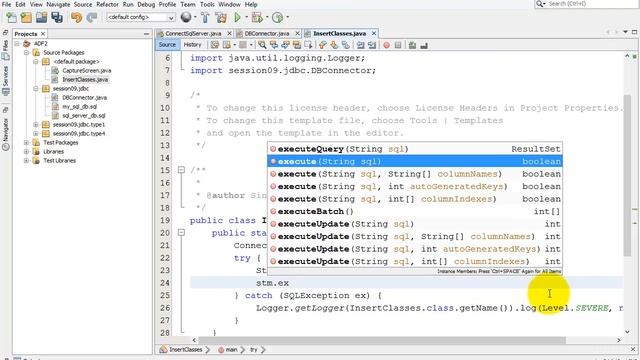Click the Previous Bookmark icon in editor toolbar
Screen dimensions: 640x360
click(322, 45)
